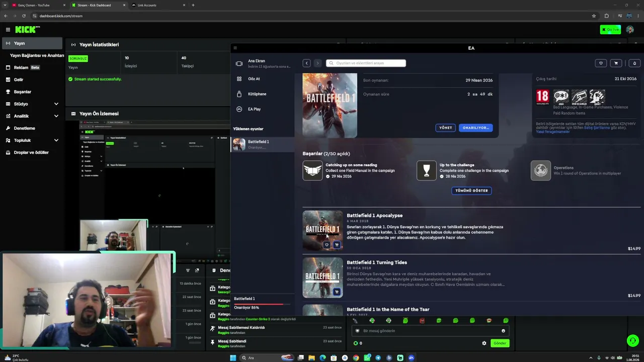
Task: Open user profile avatar in Kick header
Action: pos(630,30)
